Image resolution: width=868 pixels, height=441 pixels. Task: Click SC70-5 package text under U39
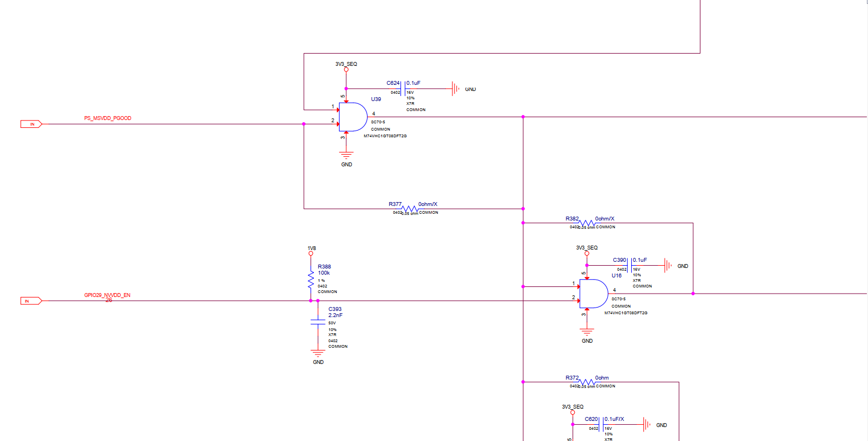pyautogui.click(x=378, y=122)
